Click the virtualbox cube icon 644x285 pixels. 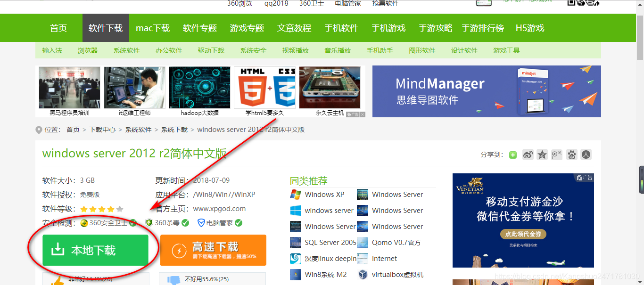click(363, 275)
